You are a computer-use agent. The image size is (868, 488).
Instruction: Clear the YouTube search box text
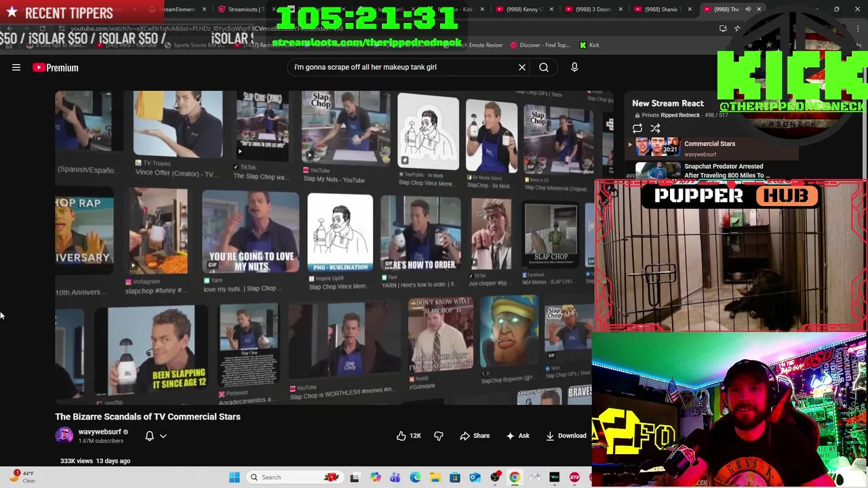[522, 67]
